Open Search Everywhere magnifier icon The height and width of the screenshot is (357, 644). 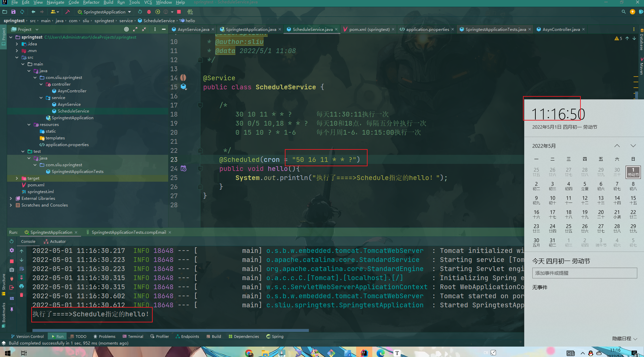point(623,12)
